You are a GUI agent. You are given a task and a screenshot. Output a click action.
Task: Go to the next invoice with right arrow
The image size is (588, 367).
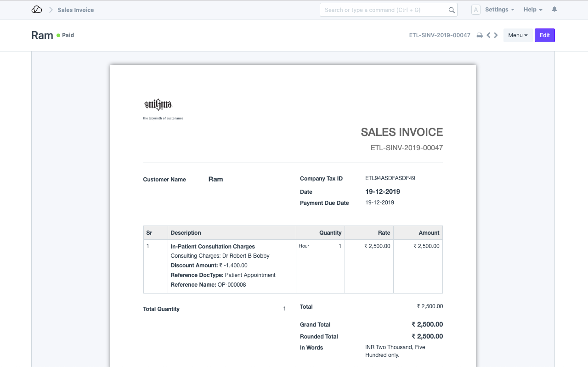[496, 35]
